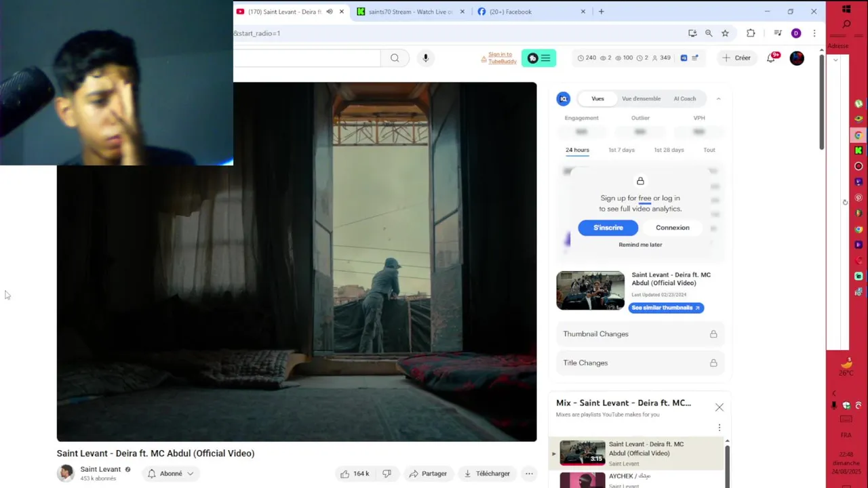Click the zoom magnifier icon in the address bar

point(709,33)
